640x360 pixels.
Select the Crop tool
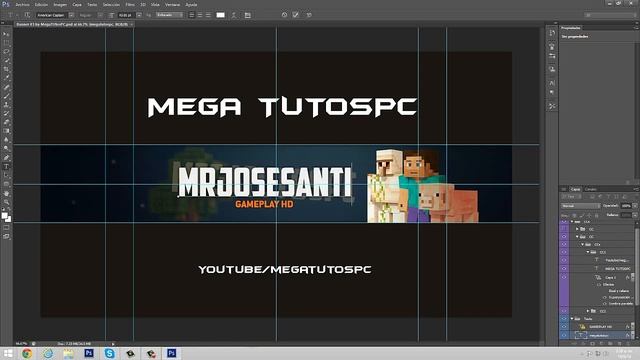6,69
